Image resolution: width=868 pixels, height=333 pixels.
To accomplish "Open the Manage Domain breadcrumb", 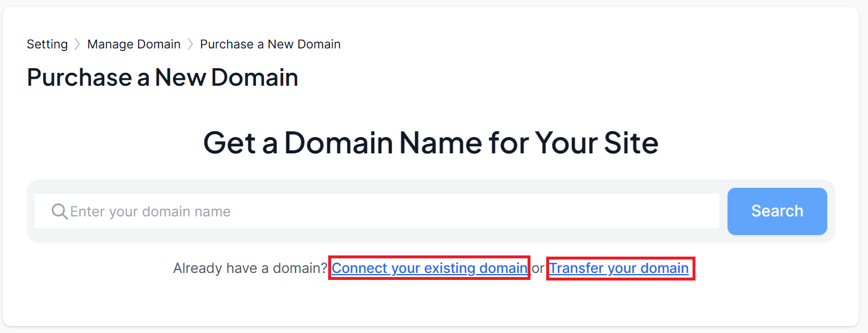I will (134, 44).
